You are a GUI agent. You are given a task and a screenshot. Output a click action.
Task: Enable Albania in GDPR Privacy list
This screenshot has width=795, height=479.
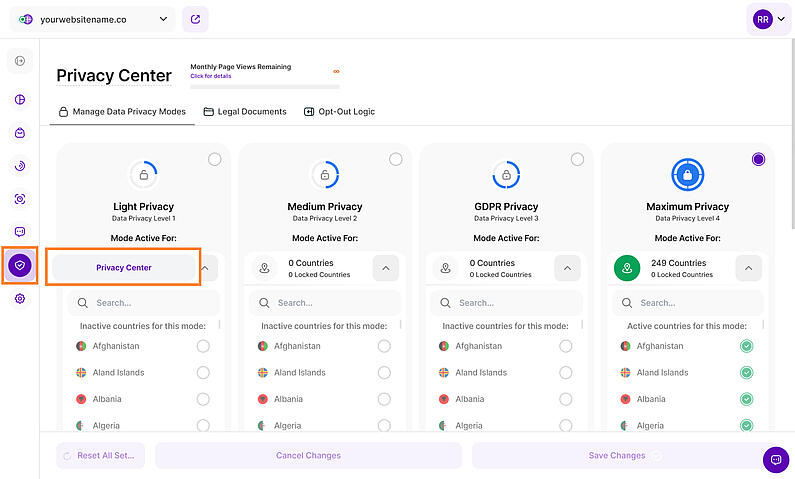(x=565, y=399)
